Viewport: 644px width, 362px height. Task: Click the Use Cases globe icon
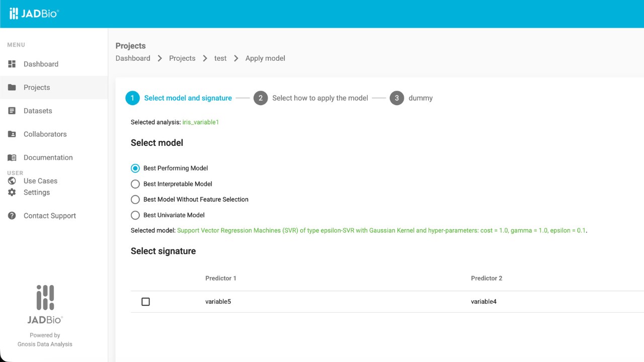(x=12, y=180)
